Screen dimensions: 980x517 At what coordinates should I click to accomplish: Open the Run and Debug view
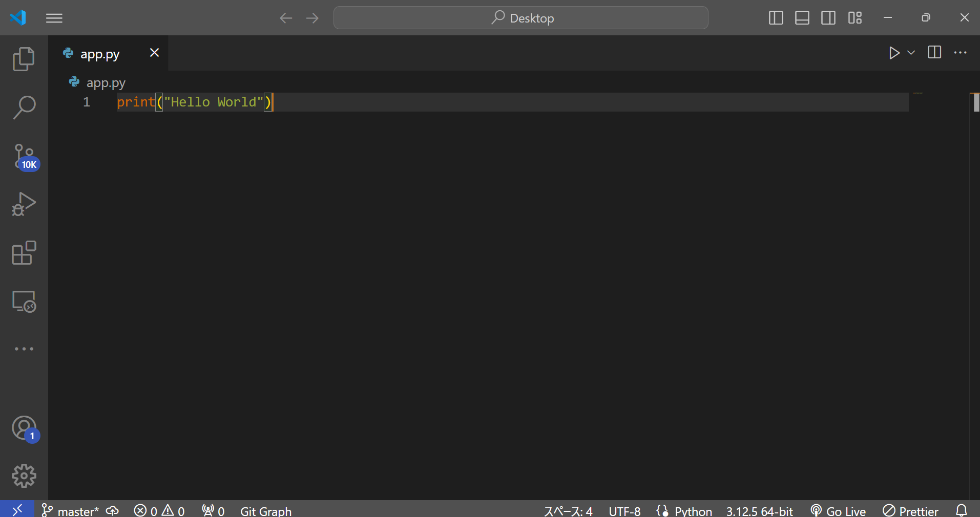pyautogui.click(x=24, y=204)
